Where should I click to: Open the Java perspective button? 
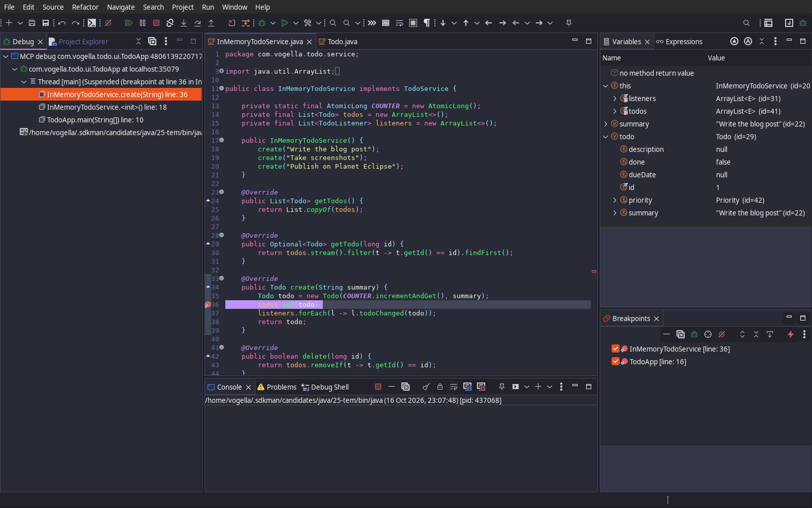789,23
